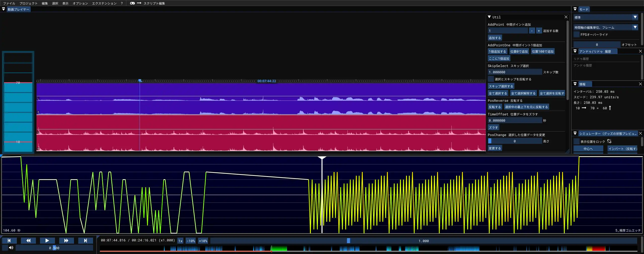This screenshot has height=254, width=644.
Task: Click the AddPoint 追加する数 input field
Action: tap(508, 31)
